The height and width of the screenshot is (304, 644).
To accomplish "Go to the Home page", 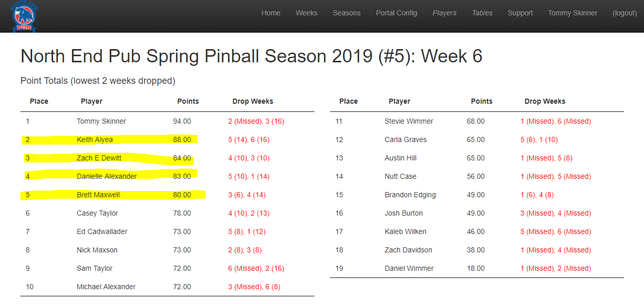I will point(271,13).
